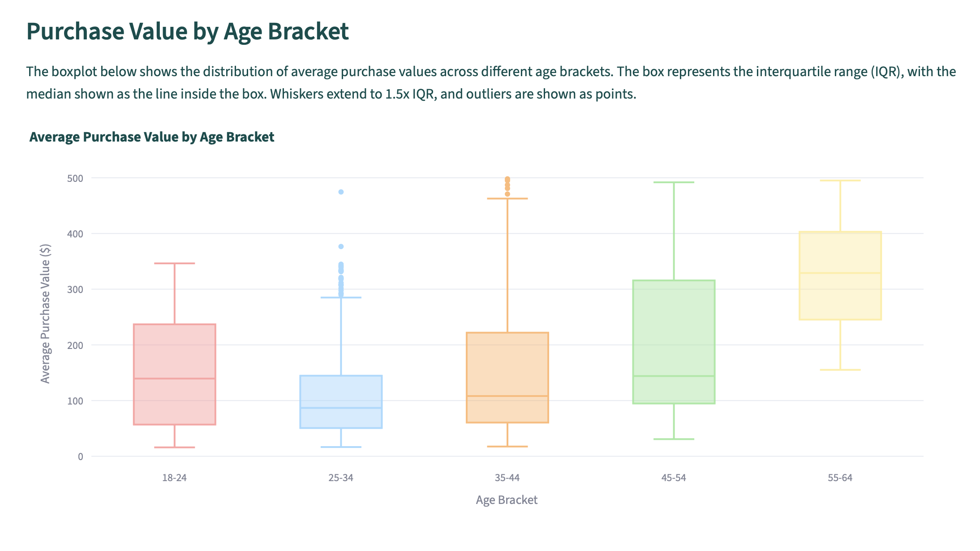Click the 25-34 x-axis label
Image resolution: width=980 pixels, height=551 pixels.
pyautogui.click(x=341, y=478)
